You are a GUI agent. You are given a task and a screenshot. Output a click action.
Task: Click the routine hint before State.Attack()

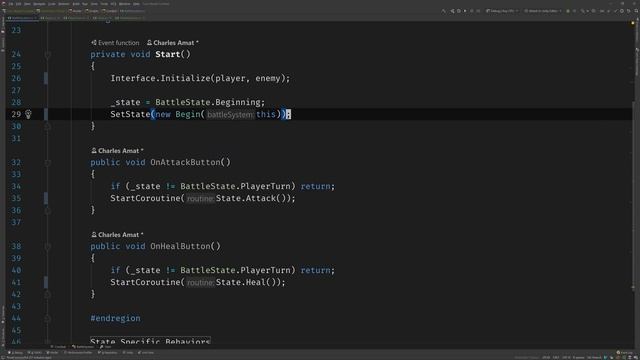tap(200, 199)
